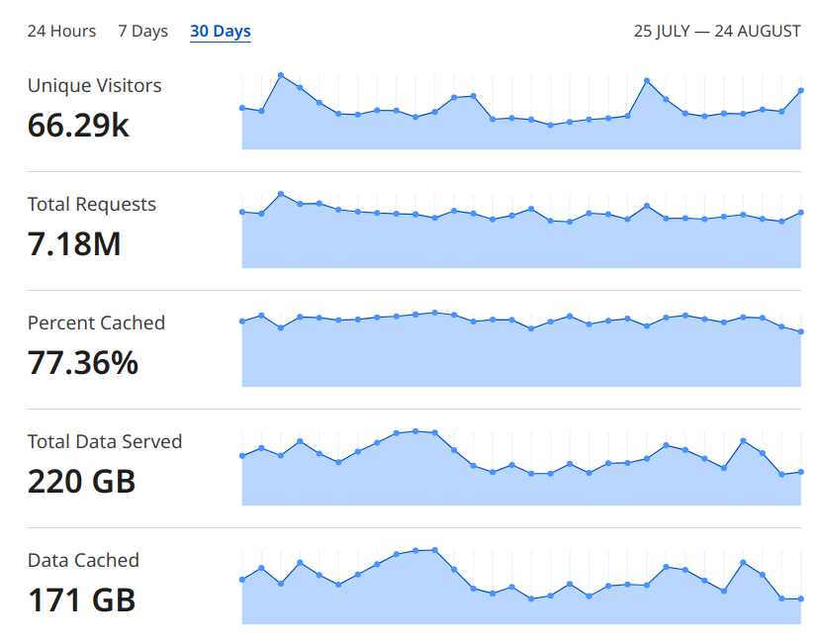Click the 7.18M total requests value
Screen dimensions: 814x644
click(x=74, y=243)
